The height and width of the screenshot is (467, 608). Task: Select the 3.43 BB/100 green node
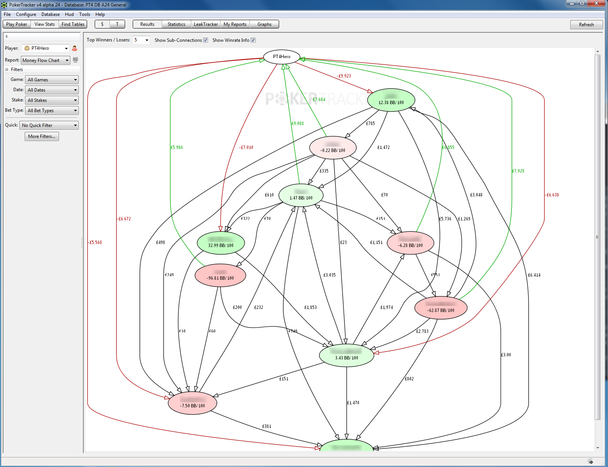coord(346,355)
